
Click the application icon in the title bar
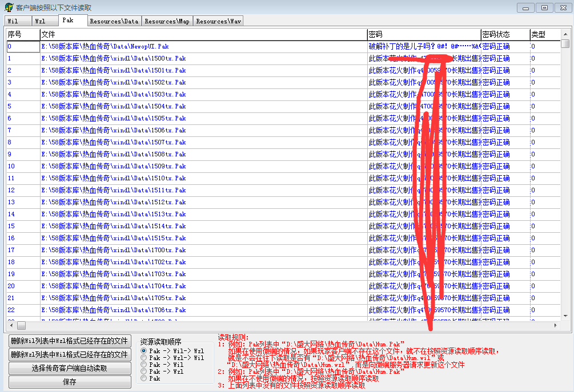click(9, 7)
